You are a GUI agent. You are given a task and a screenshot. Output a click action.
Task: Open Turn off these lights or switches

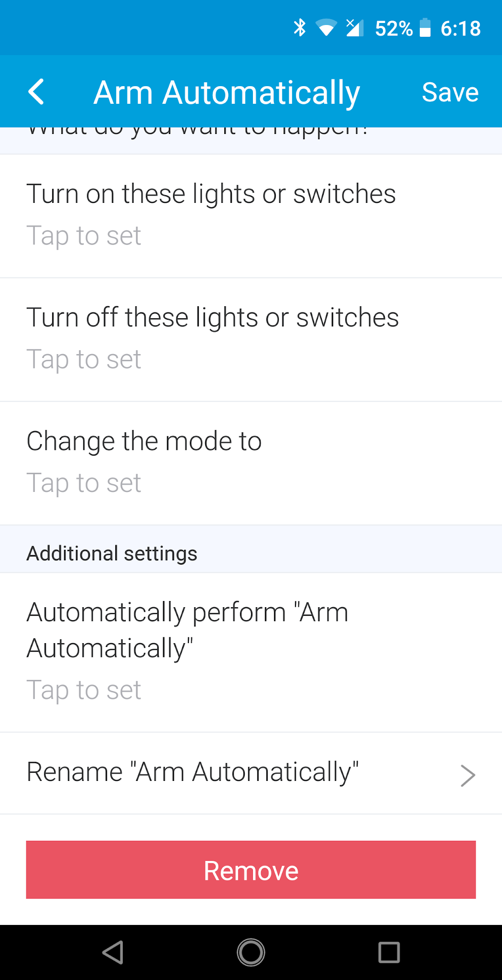[212, 318]
